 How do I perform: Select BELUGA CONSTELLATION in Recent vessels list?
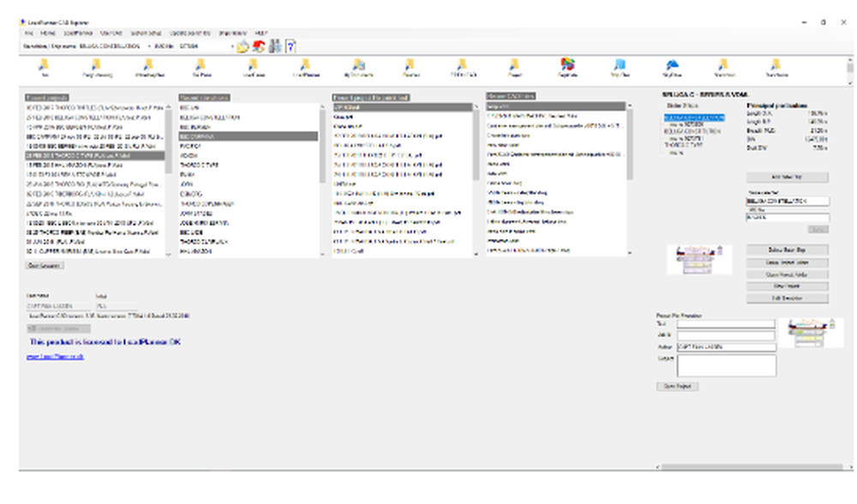tap(249, 117)
